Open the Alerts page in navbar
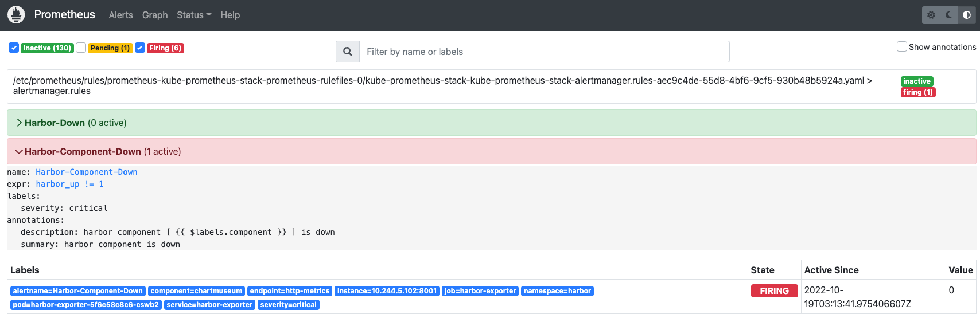 (120, 15)
